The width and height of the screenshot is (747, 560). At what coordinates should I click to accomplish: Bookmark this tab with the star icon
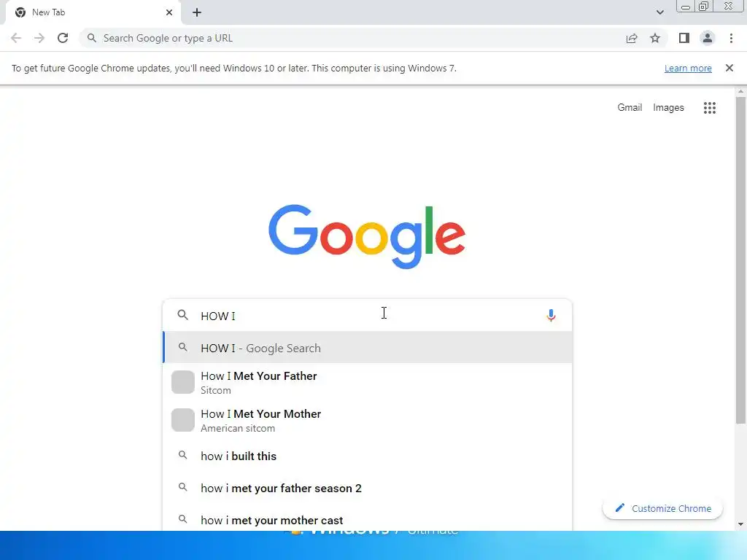(655, 38)
